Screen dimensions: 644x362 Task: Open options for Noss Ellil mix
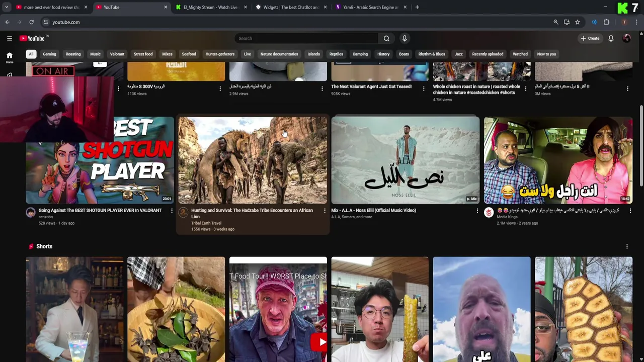pos(477,211)
